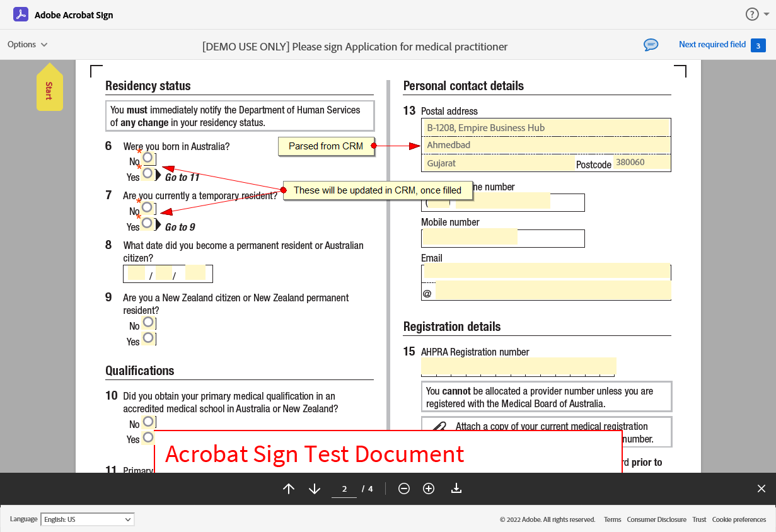Screen dimensions: 776x532
Task: Click the Residency status heading
Action: tap(148, 86)
